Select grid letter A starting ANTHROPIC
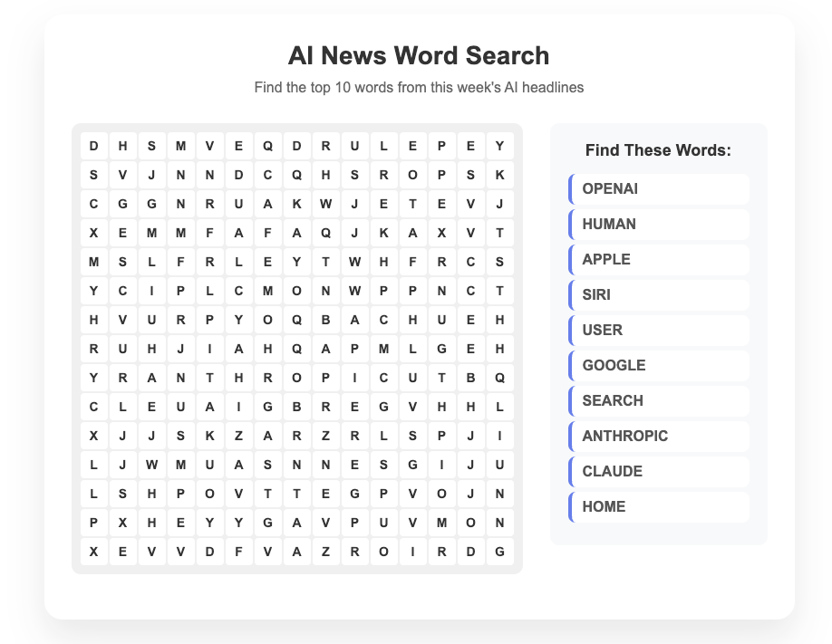This screenshot has height=644, width=832. coord(151,378)
